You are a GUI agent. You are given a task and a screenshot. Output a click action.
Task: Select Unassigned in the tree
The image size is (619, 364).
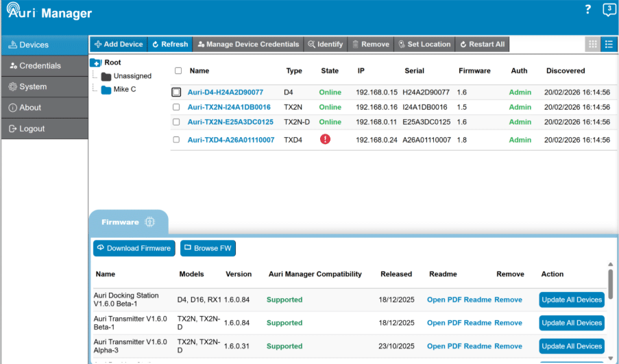click(x=132, y=76)
